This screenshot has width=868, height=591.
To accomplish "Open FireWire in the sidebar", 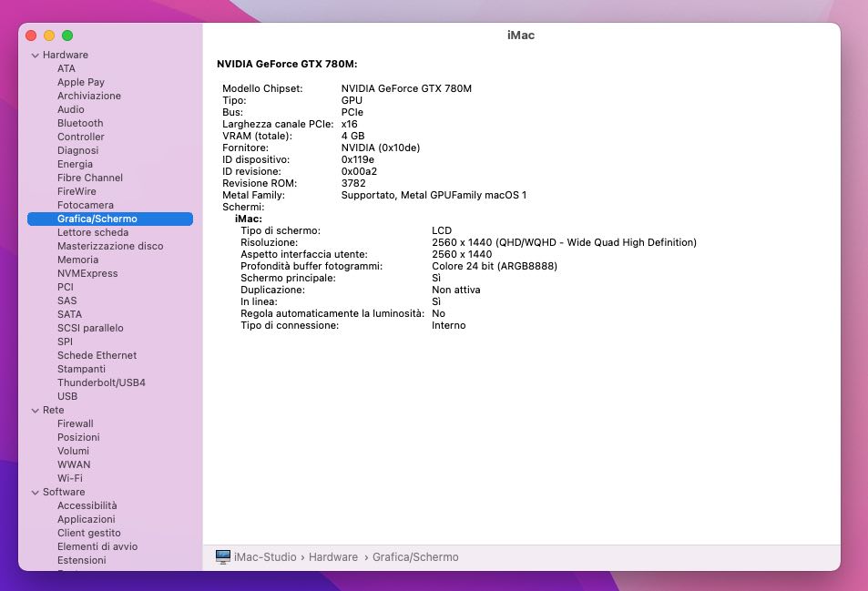I will point(77,191).
